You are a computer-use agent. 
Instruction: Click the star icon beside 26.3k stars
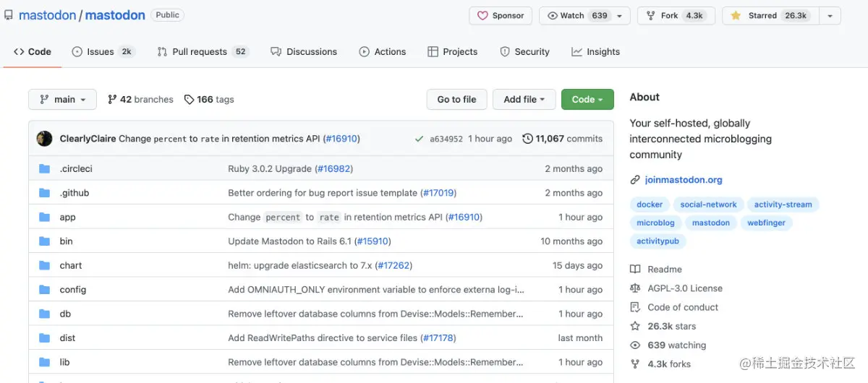[635, 326]
